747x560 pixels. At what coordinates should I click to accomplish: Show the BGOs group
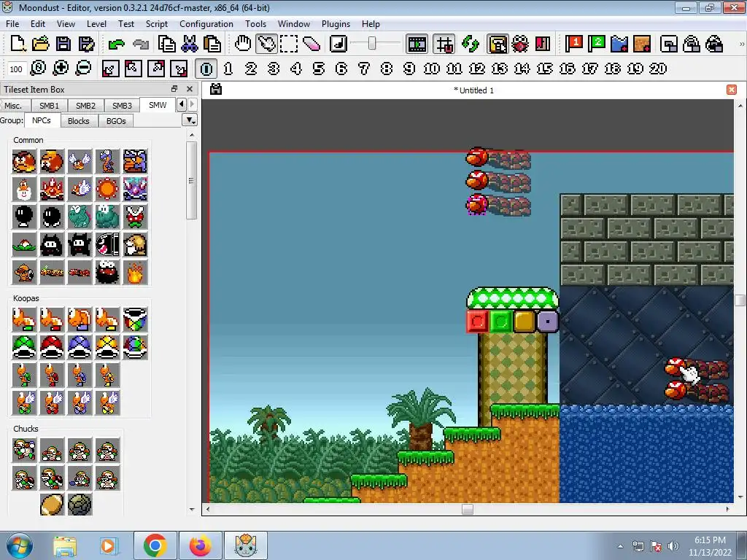[116, 121]
